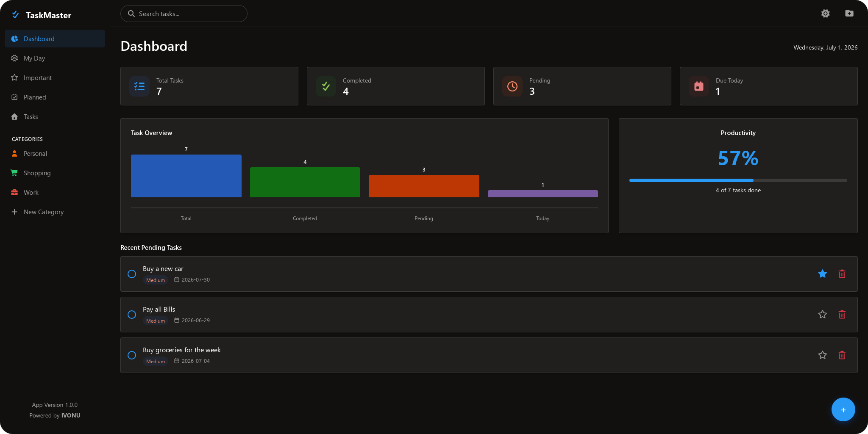
Task: Click the date Wednesday, July 1, 2026
Action: 825,47
